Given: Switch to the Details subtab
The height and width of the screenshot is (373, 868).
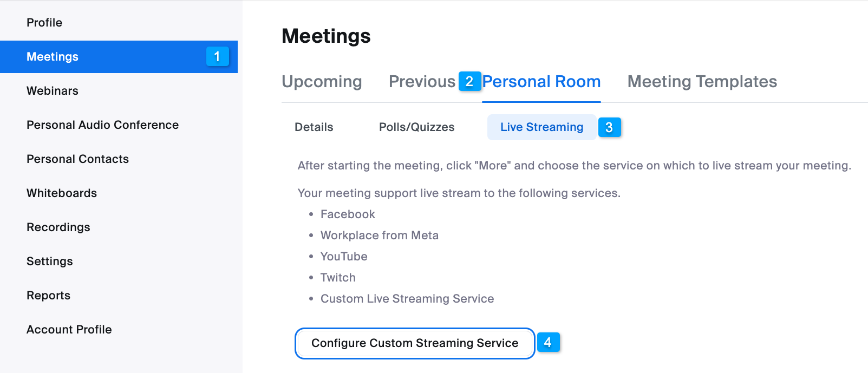Looking at the screenshot, I should click(x=314, y=127).
